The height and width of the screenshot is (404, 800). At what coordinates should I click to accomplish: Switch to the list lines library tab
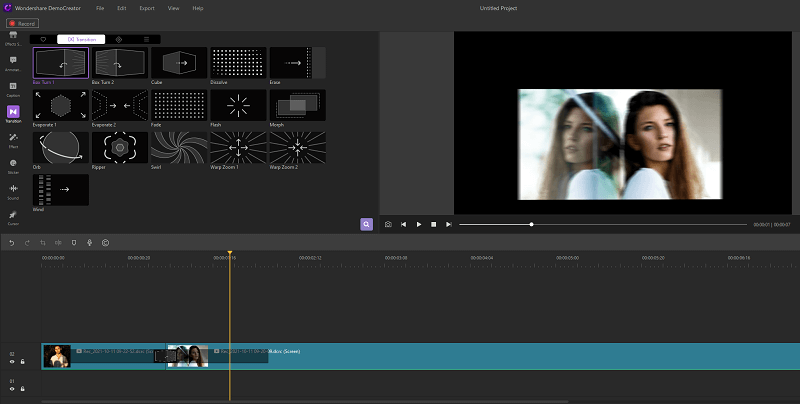pyautogui.click(x=146, y=39)
